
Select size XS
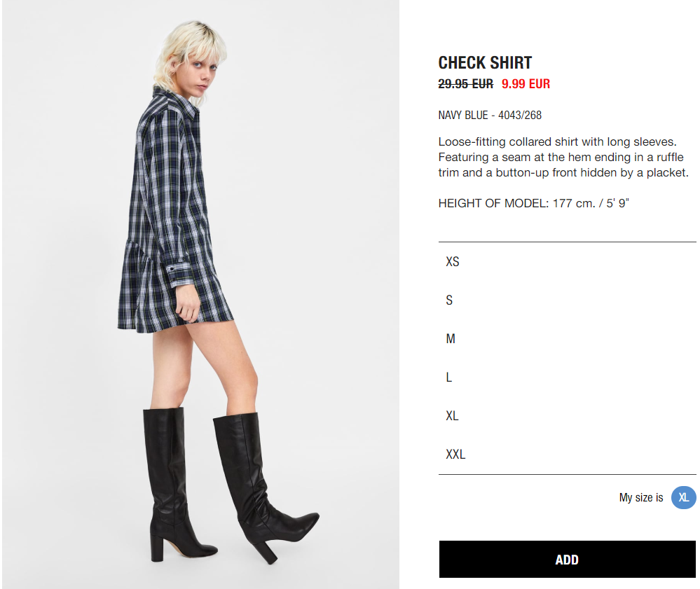click(567, 261)
